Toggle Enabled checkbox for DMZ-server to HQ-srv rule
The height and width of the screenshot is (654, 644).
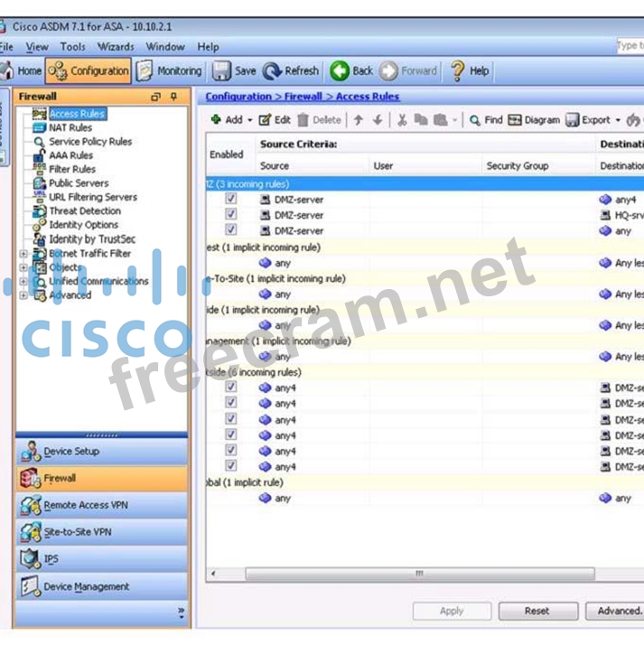click(231, 215)
